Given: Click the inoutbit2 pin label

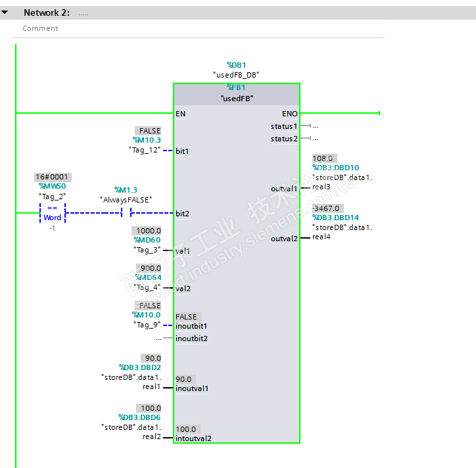Looking at the screenshot, I should [x=191, y=339].
